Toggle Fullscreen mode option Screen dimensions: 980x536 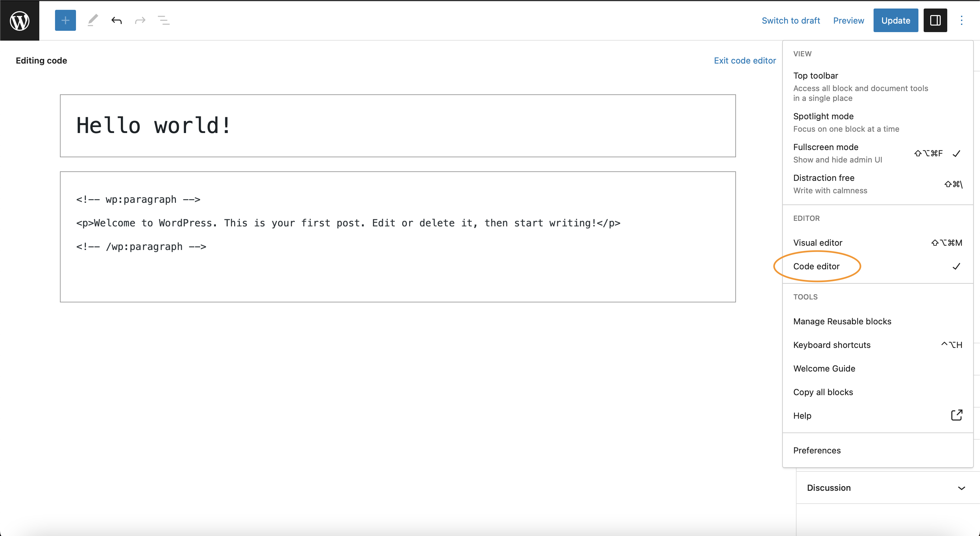pyautogui.click(x=878, y=153)
